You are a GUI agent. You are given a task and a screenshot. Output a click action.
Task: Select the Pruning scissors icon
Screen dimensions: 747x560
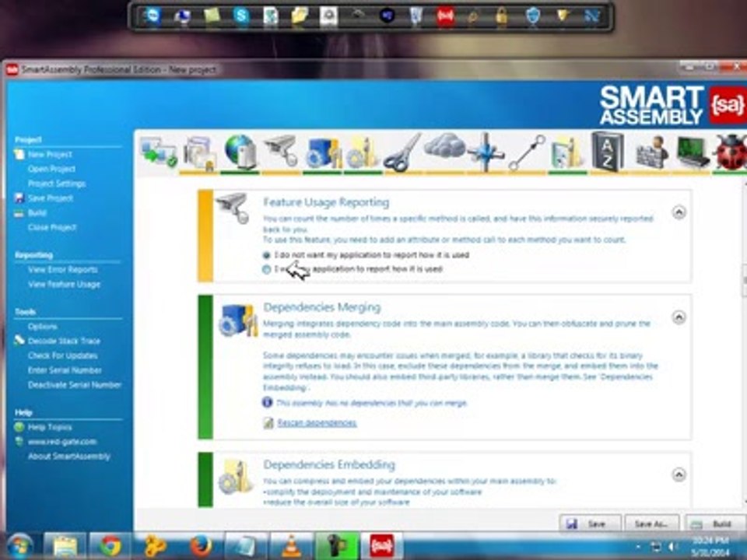402,153
